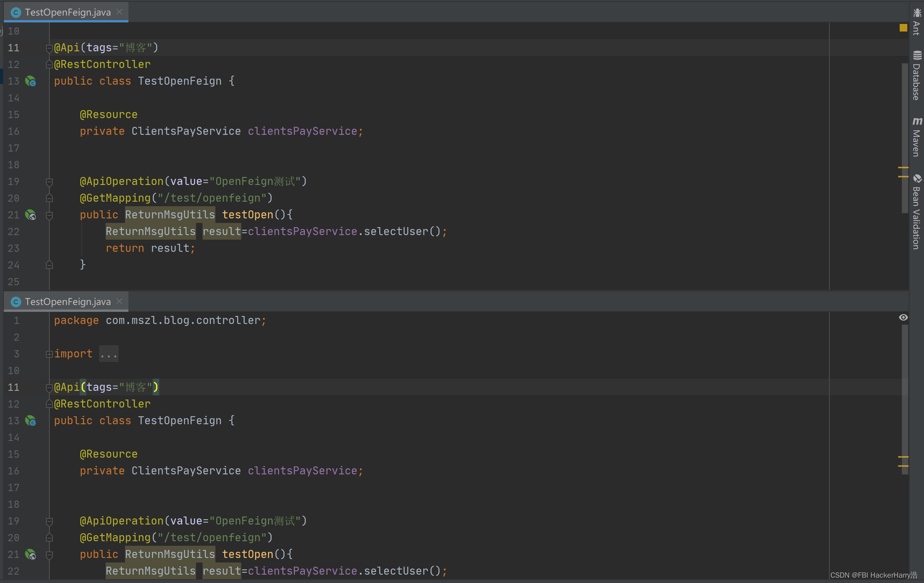
Task: Click highlighted ReturnMsgUtils on line 21 in top editor
Action: point(170,215)
